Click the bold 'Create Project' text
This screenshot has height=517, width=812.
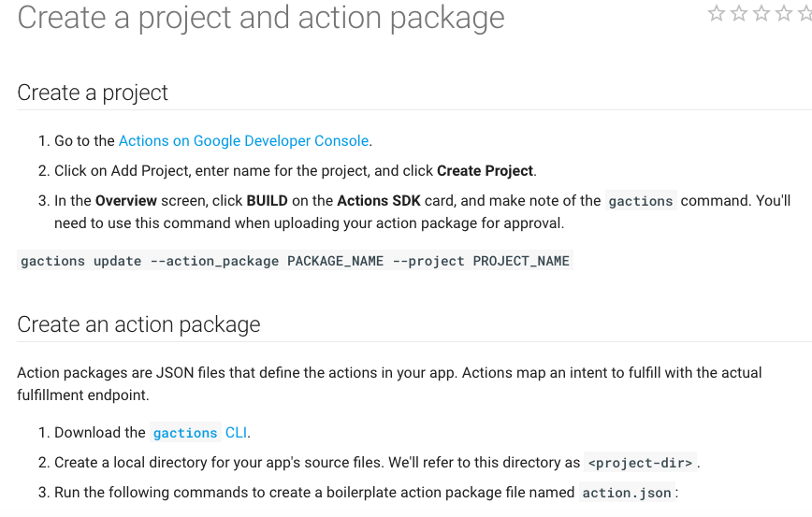click(x=486, y=171)
